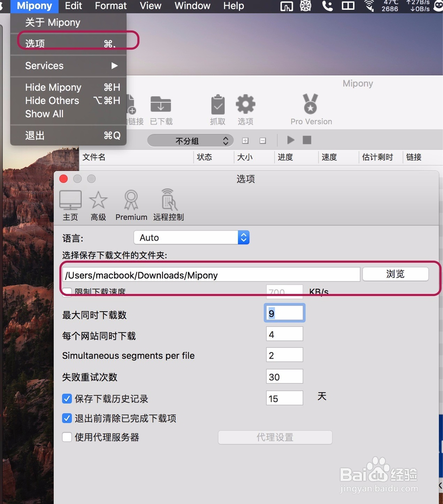Choose 选项 in the Mipony menu
The width and height of the screenshot is (443, 504).
[68, 43]
